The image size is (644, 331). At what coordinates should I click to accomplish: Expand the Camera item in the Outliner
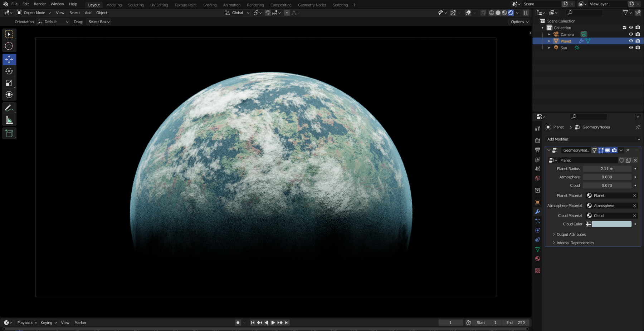549,34
